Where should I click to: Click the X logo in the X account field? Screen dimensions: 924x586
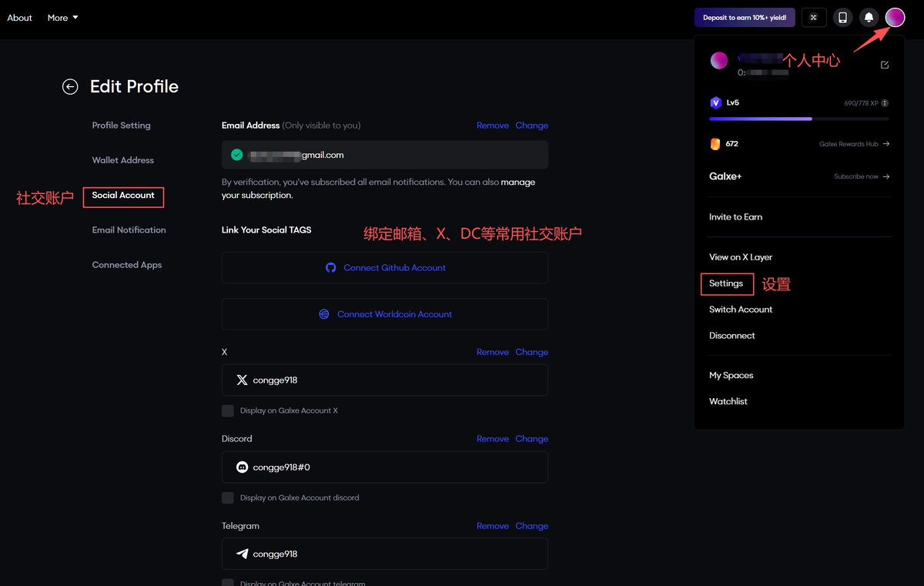point(242,380)
